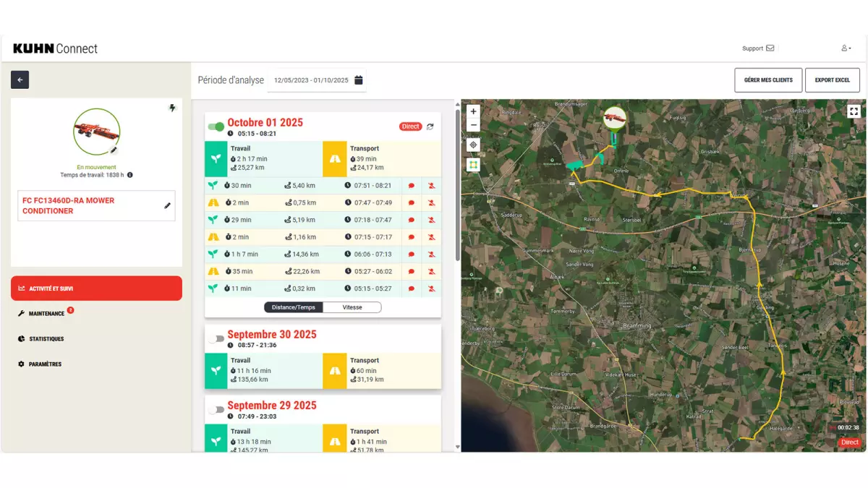Enter fullscreen map view
Image resolution: width=868 pixels, height=488 pixels.
point(854,111)
